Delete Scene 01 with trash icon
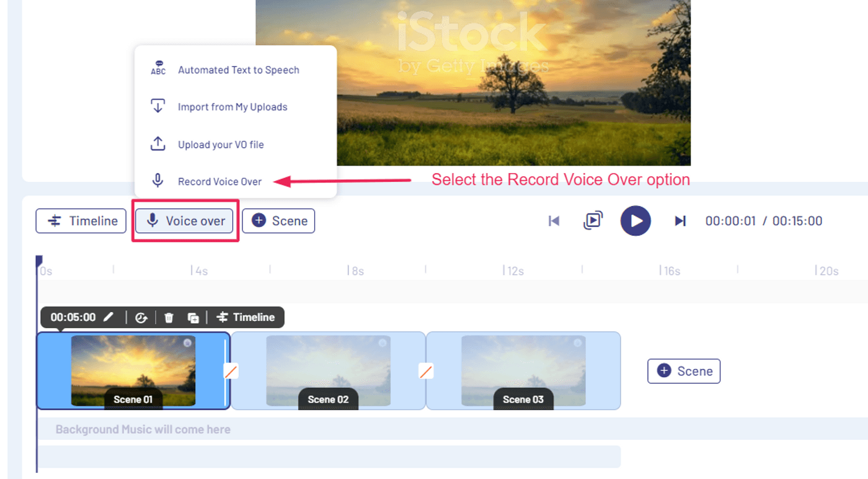The image size is (868, 479). 169,318
